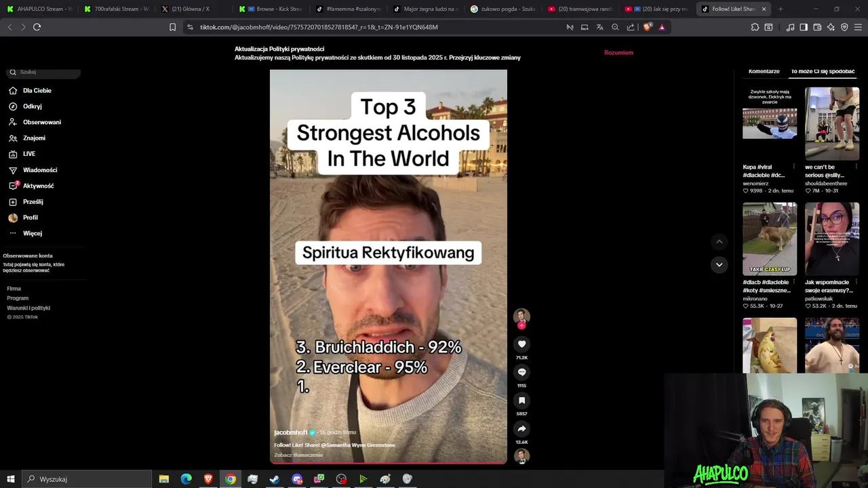Open browser playlist music note icon
This screenshot has height=488, width=868.
point(790,27)
